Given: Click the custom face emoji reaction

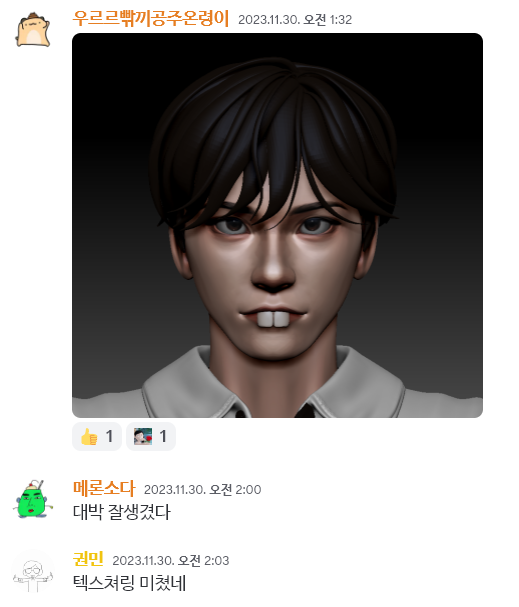Looking at the screenshot, I should [x=151, y=436].
